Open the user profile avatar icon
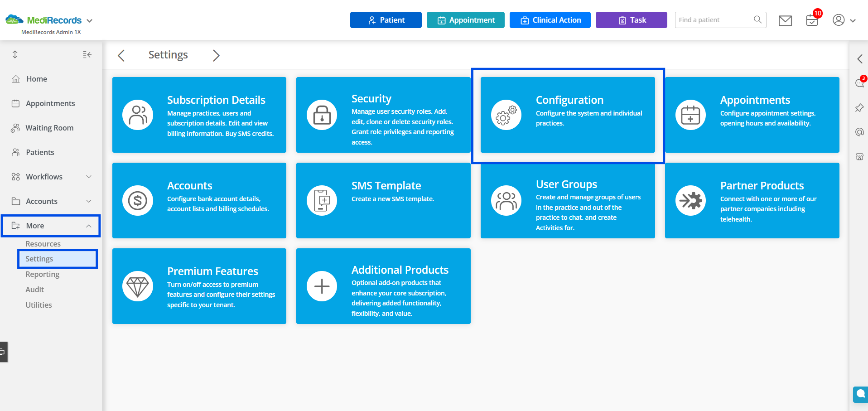 tap(839, 20)
